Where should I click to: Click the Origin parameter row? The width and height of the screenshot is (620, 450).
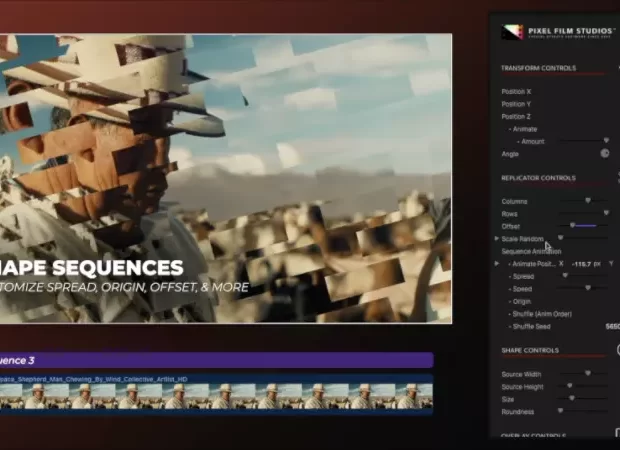(x=521, y=302)
